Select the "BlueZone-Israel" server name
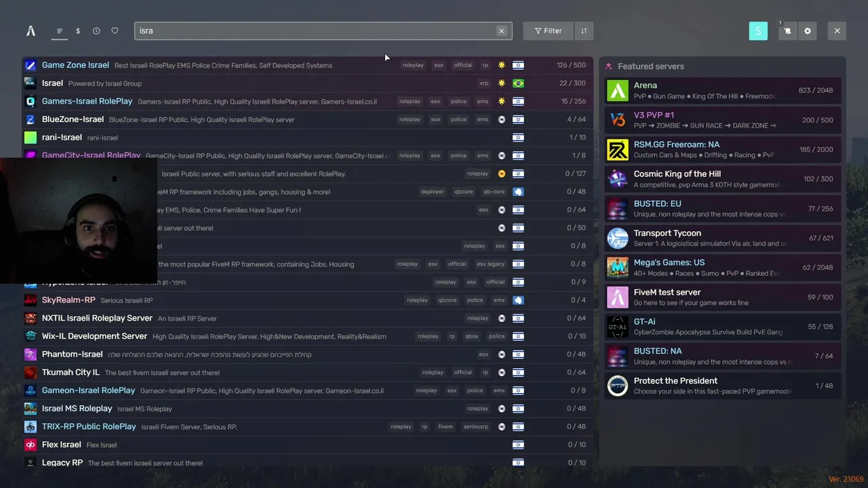 73,119
